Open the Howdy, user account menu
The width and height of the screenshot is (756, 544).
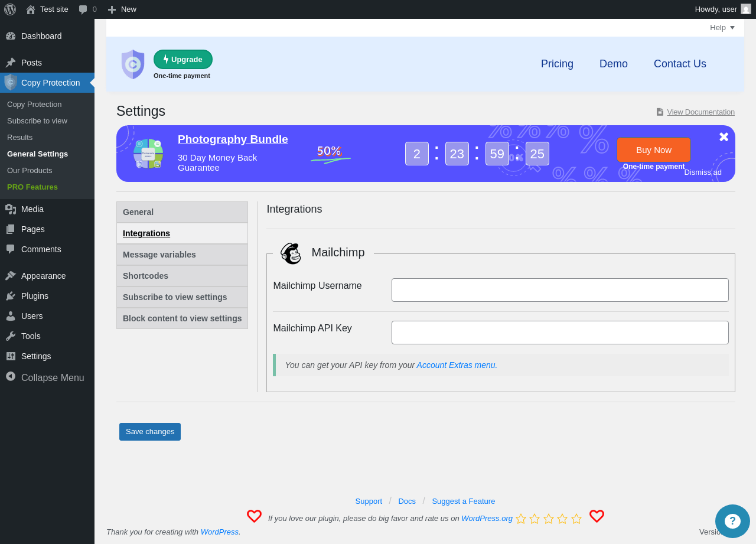click(723, 9)
